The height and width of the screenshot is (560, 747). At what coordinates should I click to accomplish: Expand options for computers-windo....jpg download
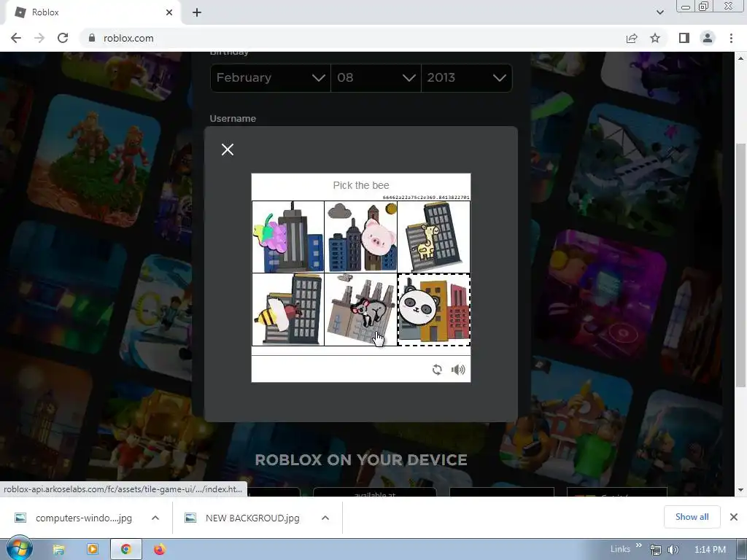tap(155, 518)
